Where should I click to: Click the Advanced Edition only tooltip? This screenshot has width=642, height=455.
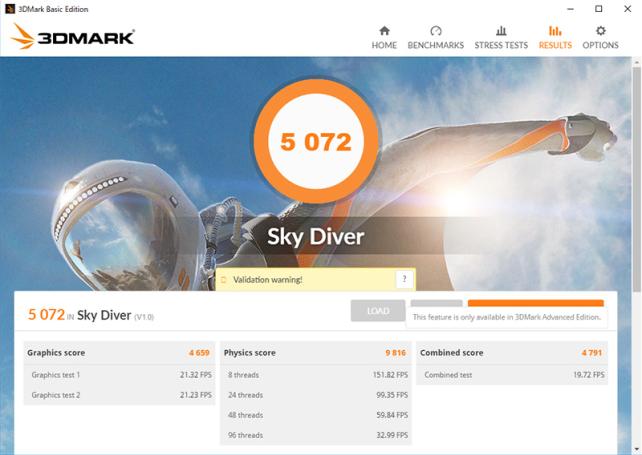pyautogui.click(x=506, y=317)
